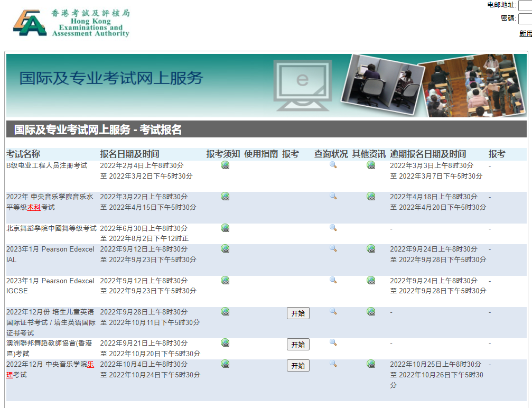Click 开始 button for 澳洲聯邦舞蹈教師協會考試
This screenshot has height=408, width=532.
[298, 344]
